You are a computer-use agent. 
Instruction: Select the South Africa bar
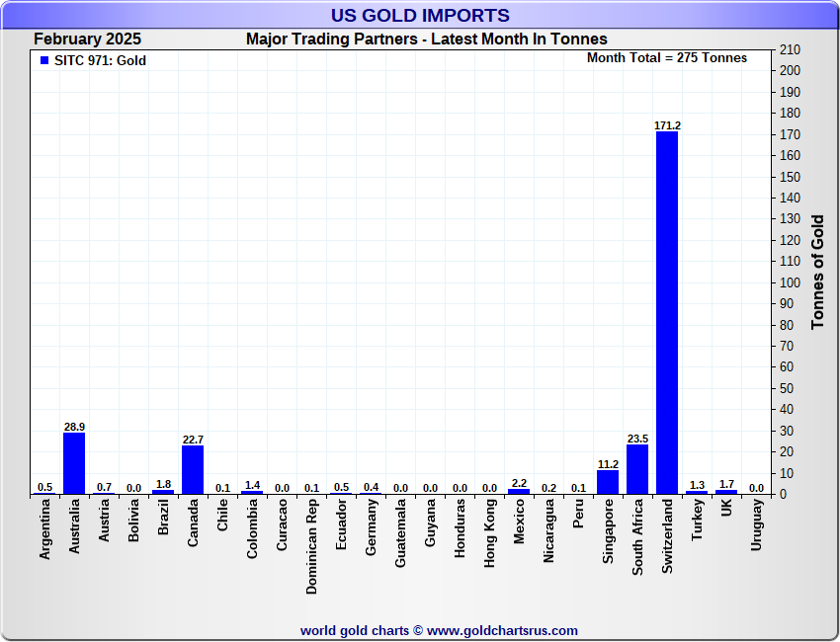(x=637, y=468)
